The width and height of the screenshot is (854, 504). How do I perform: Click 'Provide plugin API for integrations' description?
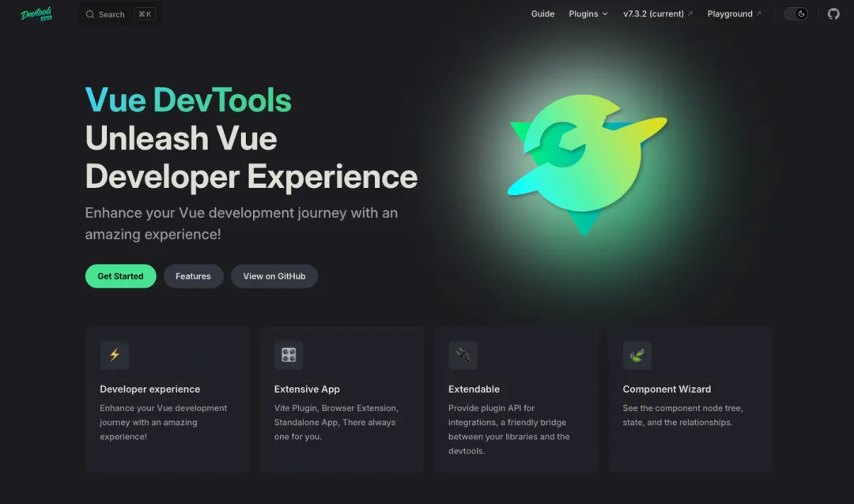coord(508,430)
